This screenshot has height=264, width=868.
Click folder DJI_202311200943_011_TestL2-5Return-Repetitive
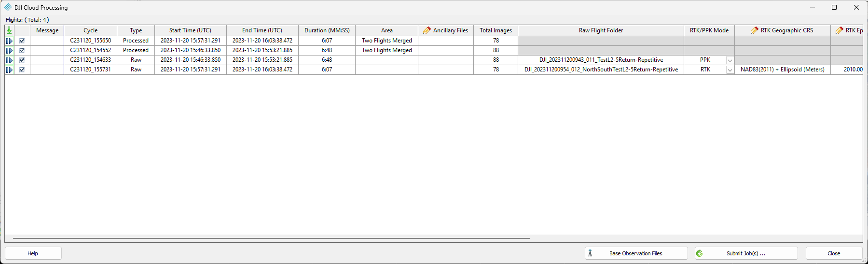coord(601,60)
